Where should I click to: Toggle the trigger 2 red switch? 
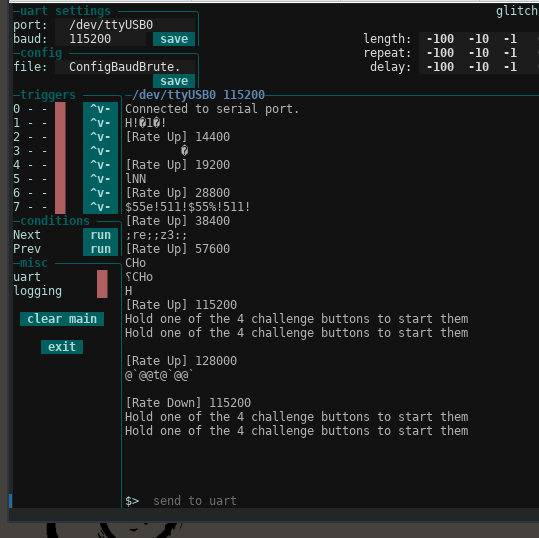[x=60, y=137]
